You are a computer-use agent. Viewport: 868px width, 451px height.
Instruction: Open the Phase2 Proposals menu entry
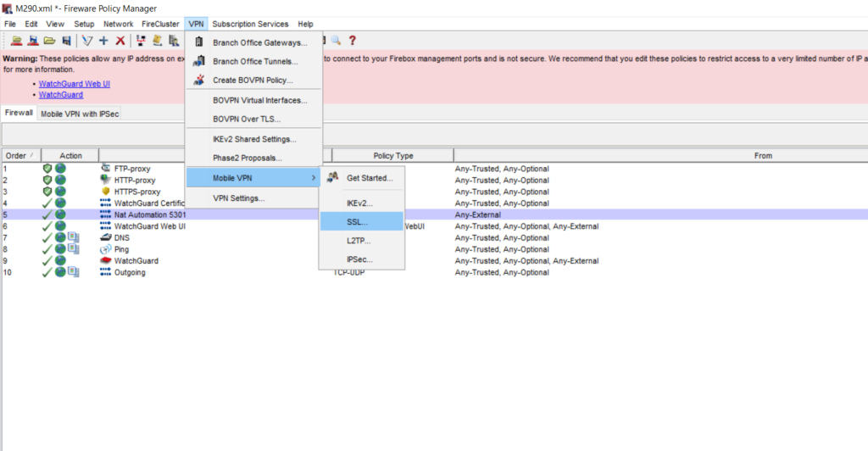tap(253, 158)
